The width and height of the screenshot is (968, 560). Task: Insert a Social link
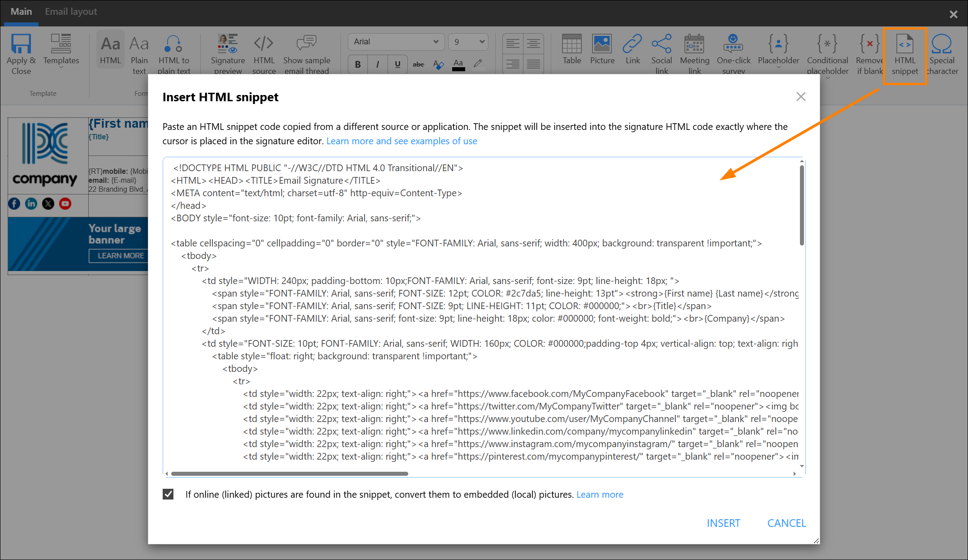pos(661,54)
